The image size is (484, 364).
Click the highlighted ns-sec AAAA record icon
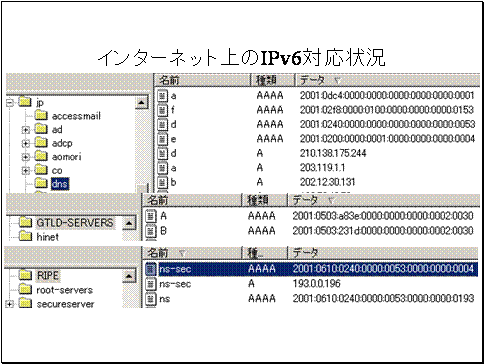[151, 269]
